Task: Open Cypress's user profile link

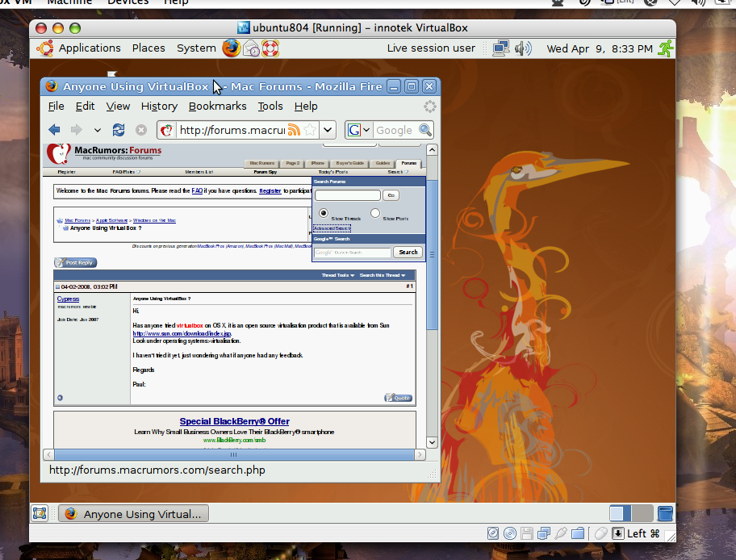Action: pyautogui.click(x=68, y=299)
